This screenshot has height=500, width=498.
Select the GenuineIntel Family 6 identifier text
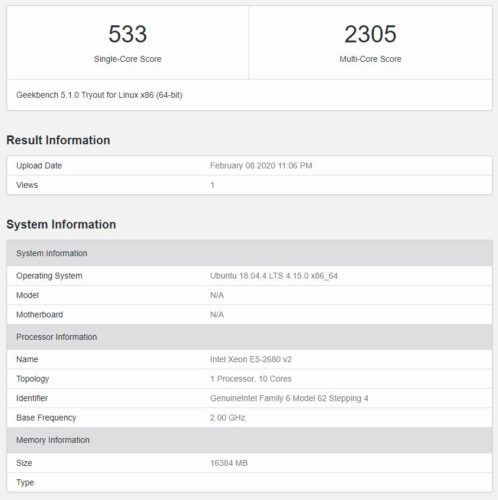(289, 398)
